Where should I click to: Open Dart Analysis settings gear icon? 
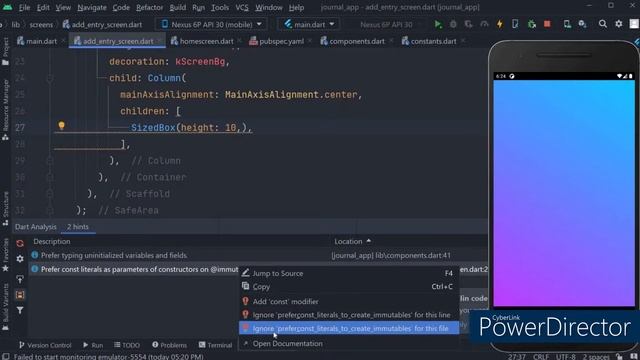[20, 259]
